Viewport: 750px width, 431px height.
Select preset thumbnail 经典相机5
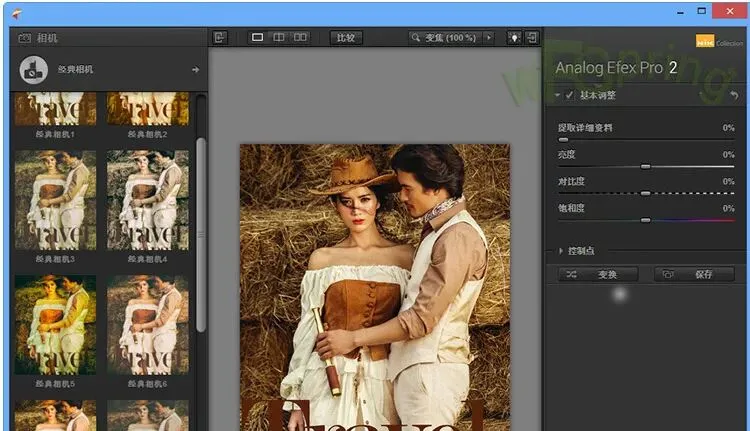(55, 325)
